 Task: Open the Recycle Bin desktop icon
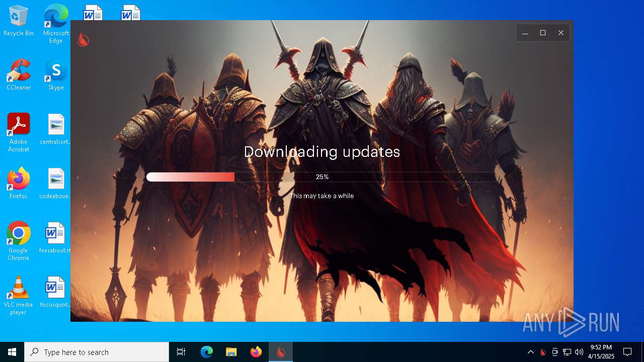(x=19, y=21)
